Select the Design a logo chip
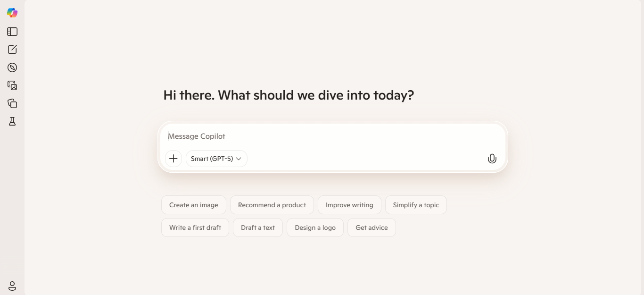 (x=315, y=228)
